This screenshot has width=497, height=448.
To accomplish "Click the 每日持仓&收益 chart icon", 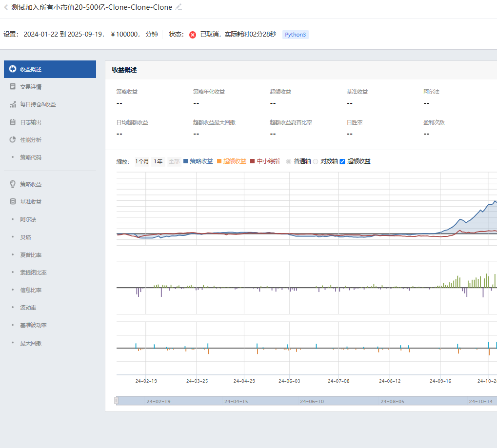I will 13,104.
